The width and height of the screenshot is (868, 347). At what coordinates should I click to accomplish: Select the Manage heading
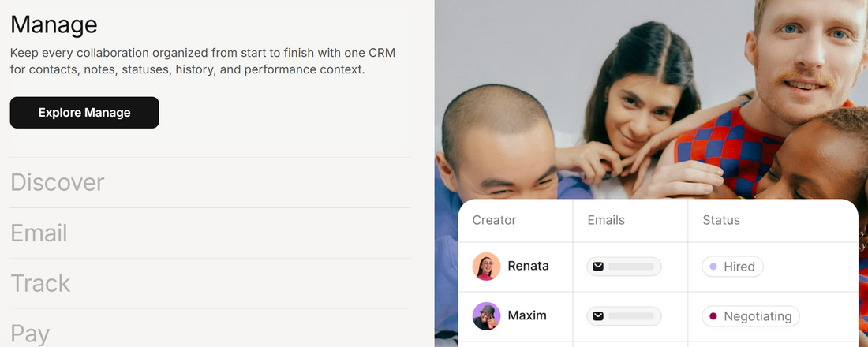click(54, 24)
